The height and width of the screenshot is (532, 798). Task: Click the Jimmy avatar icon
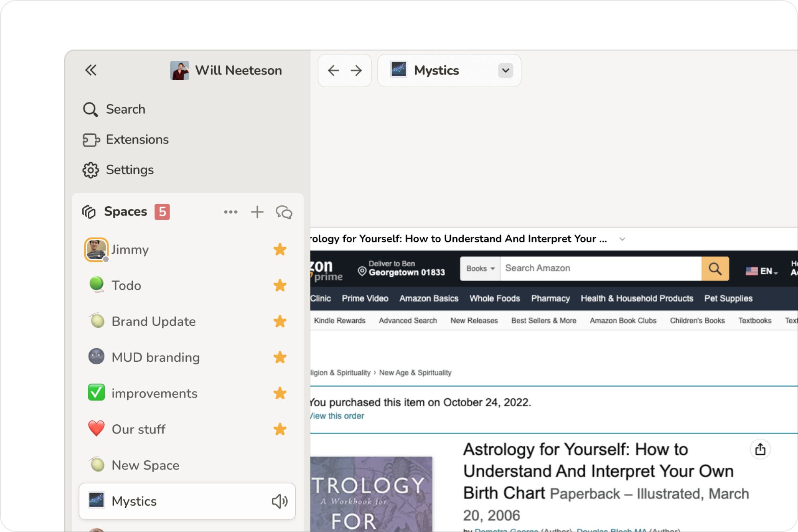pos(96,250)
